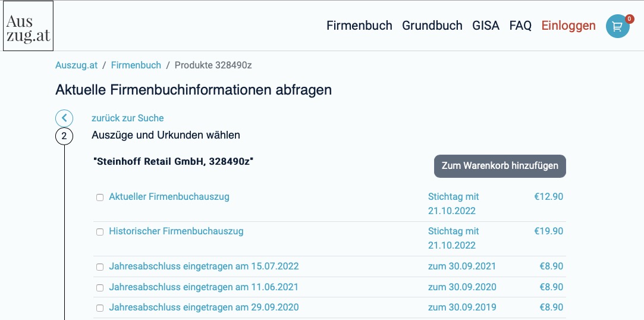This screenshot has height=320, width=644.
Task: Click date text zum 30.09.2020
Action: [462, 287]
